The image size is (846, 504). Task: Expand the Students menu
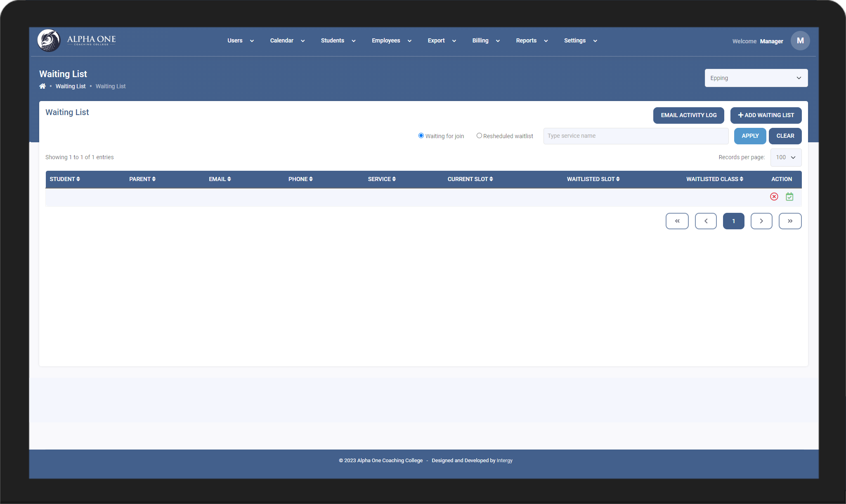coord(338,41)
